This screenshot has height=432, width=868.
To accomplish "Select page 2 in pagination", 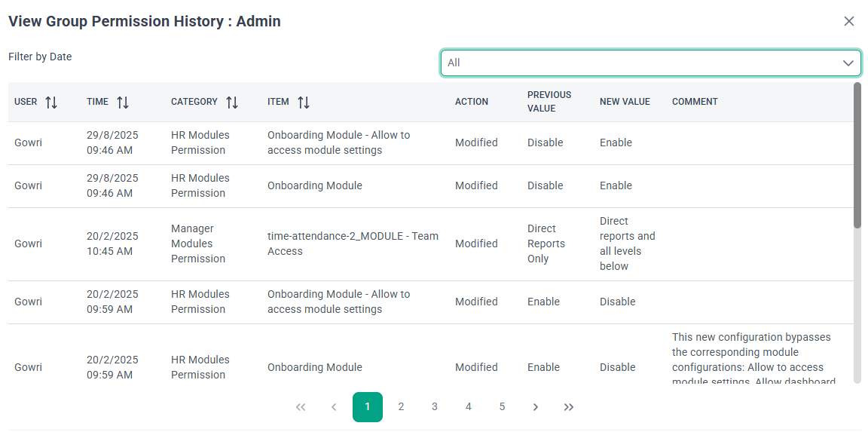I will coord(401,407).
